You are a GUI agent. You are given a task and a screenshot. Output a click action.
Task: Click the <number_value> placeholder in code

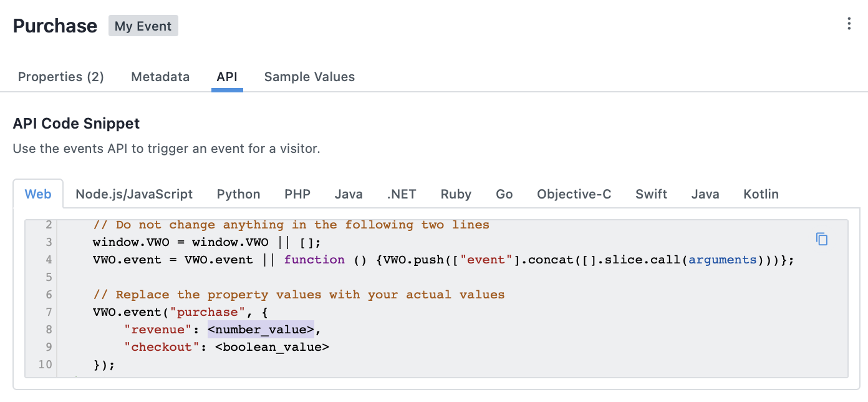261,329
